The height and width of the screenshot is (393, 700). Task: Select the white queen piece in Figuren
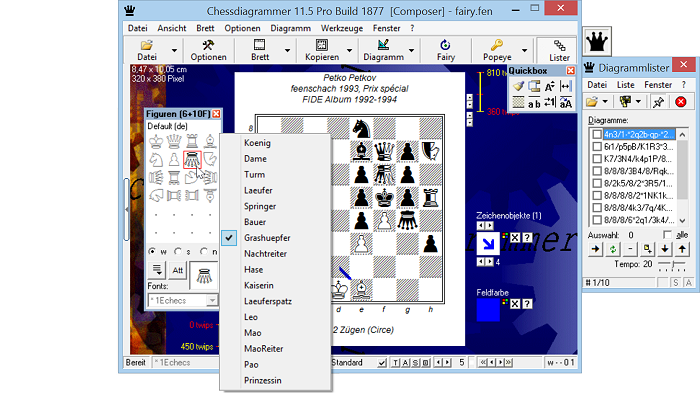pyautogui.click(x=174, y=142)
